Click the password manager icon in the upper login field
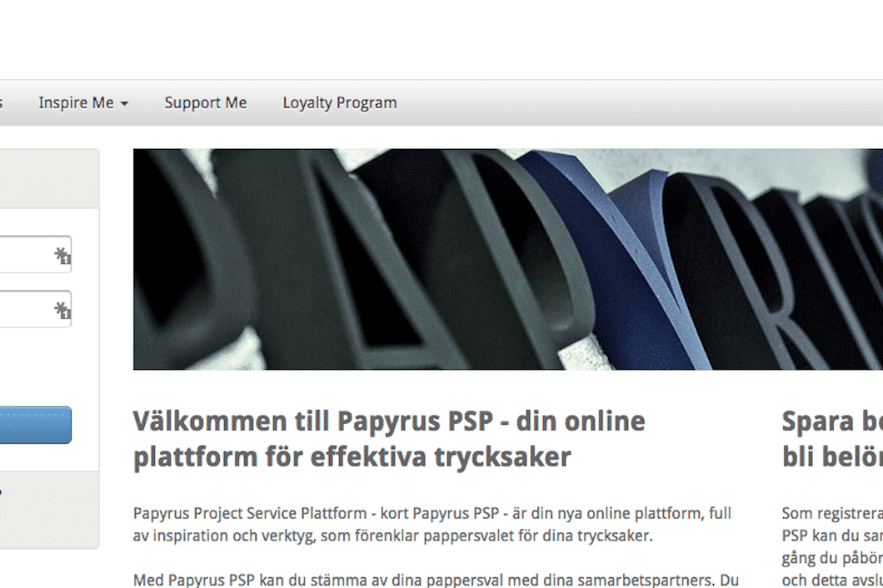Screen dimensions: 883x588 click(x=62, y=256)
